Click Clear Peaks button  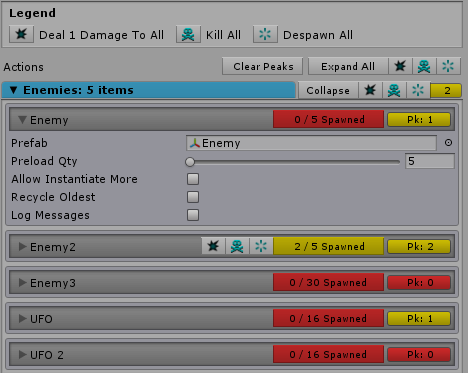(x=263, y=66)
